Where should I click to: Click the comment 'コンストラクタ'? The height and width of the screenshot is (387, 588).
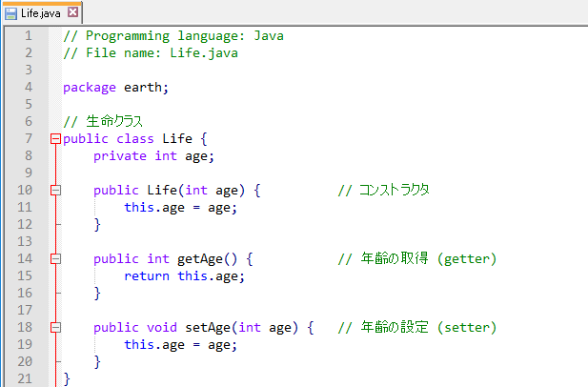pos(395,190)
